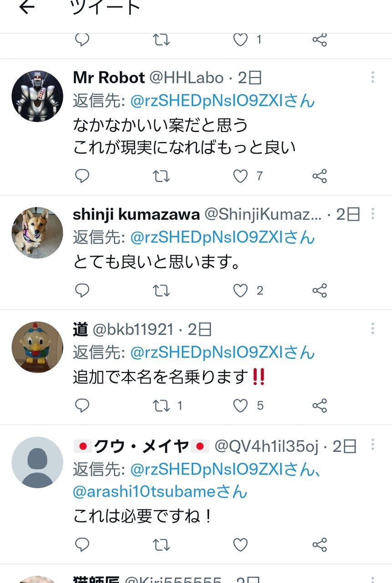The image size is (392, 583).
Task: Open more options for 道's tweet
Action: click(x=372, y=328)
